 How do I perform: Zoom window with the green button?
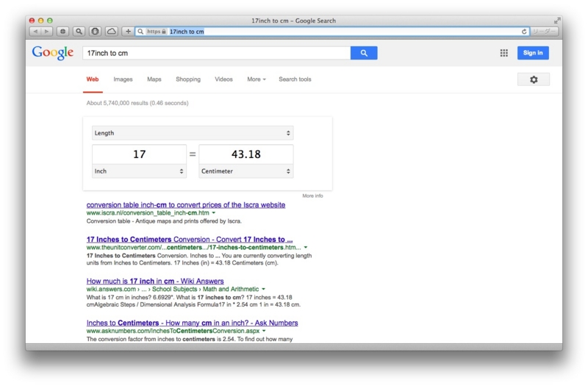50,21
